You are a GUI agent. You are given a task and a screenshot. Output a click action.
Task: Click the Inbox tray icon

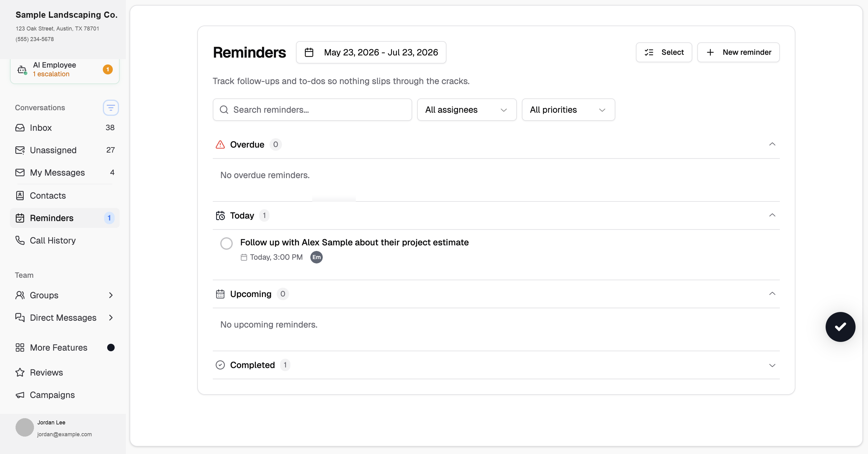(x=20, y=128)
